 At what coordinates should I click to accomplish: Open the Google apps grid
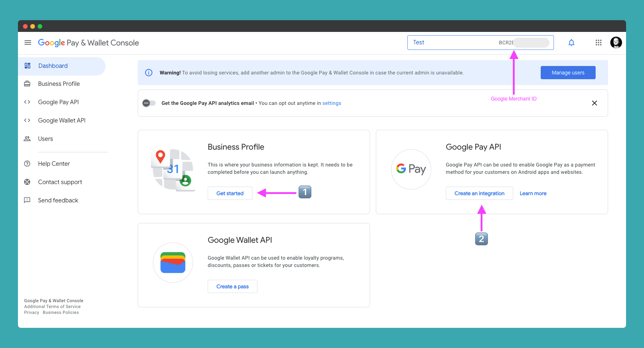point(598,43)
